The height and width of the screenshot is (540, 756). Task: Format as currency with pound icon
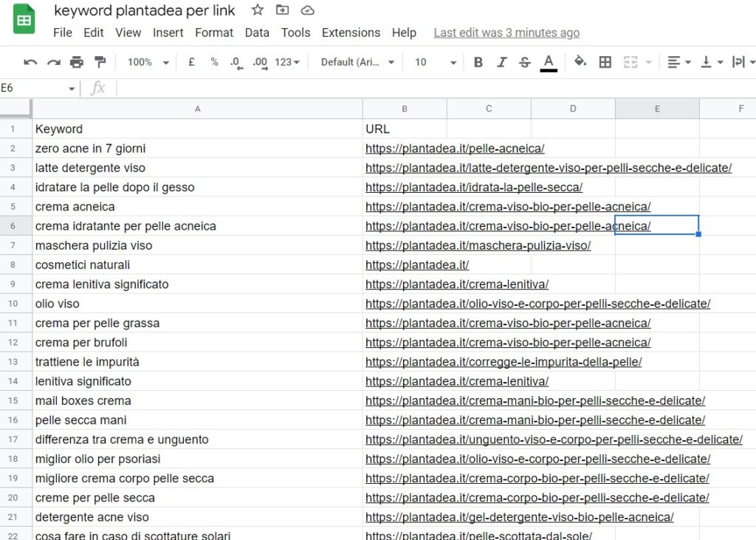191,62
